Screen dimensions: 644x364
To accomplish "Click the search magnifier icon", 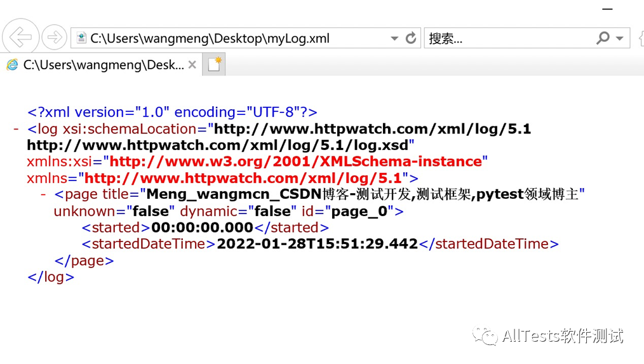I will click(x=603, y=38).
